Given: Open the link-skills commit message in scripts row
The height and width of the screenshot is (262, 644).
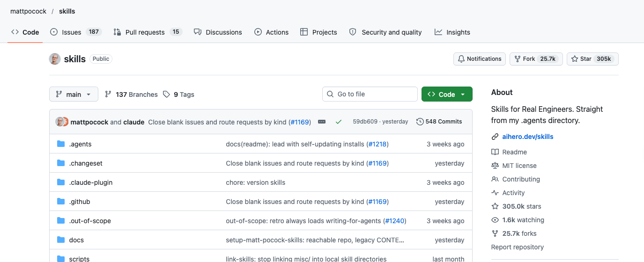Looking at the screenshot, I should tap(306, 259).
